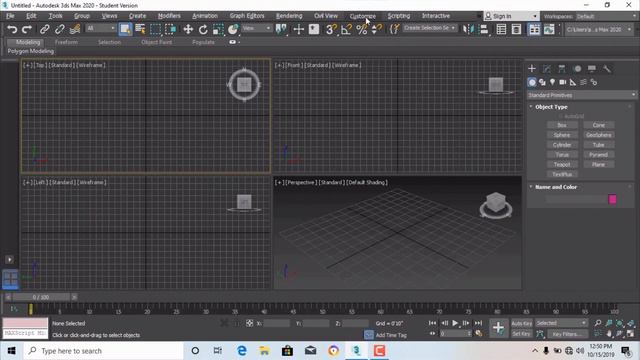This screenshot has height=360, width=640.
Task: Toggle the ribbon display icon
Action: click(x=534, y=29)
